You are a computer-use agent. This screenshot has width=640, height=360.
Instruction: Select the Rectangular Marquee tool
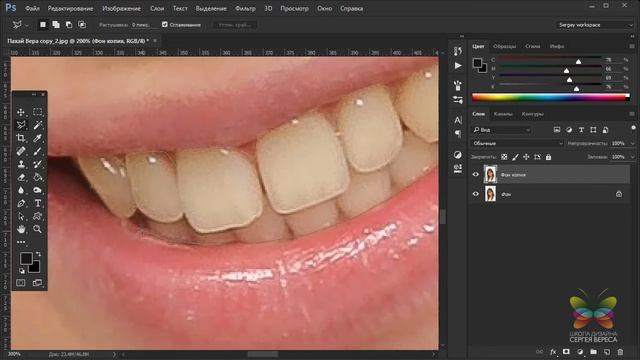pos(38,112)
